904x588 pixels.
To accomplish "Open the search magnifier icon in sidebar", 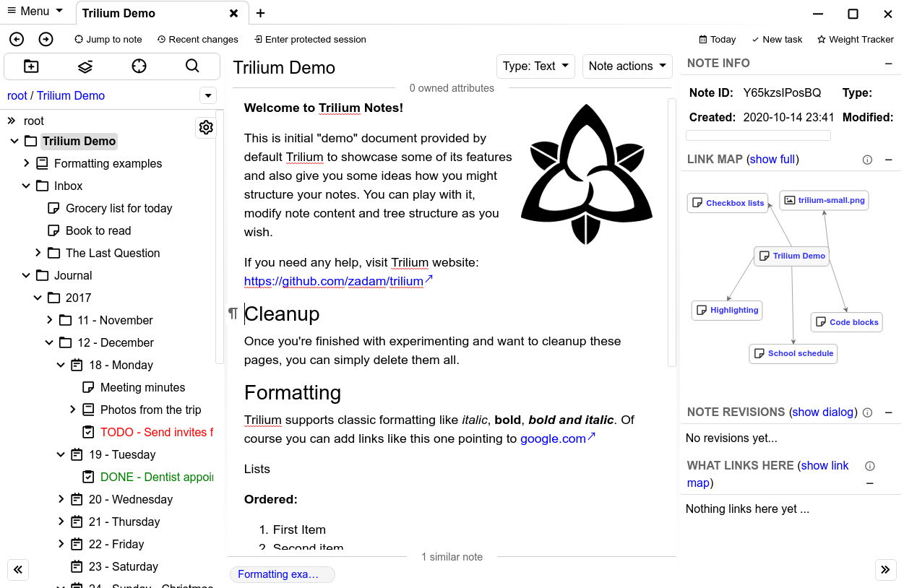I will point(192,66).
